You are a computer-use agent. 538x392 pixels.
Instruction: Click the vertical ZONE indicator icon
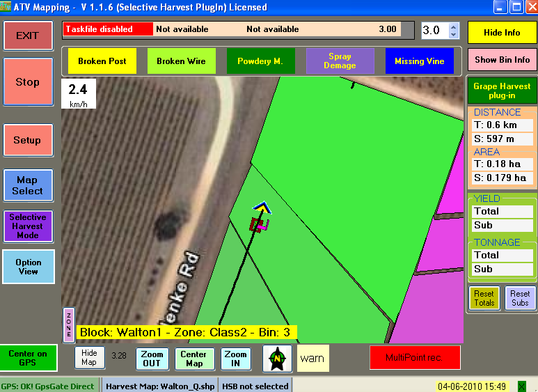coord(69,325)
